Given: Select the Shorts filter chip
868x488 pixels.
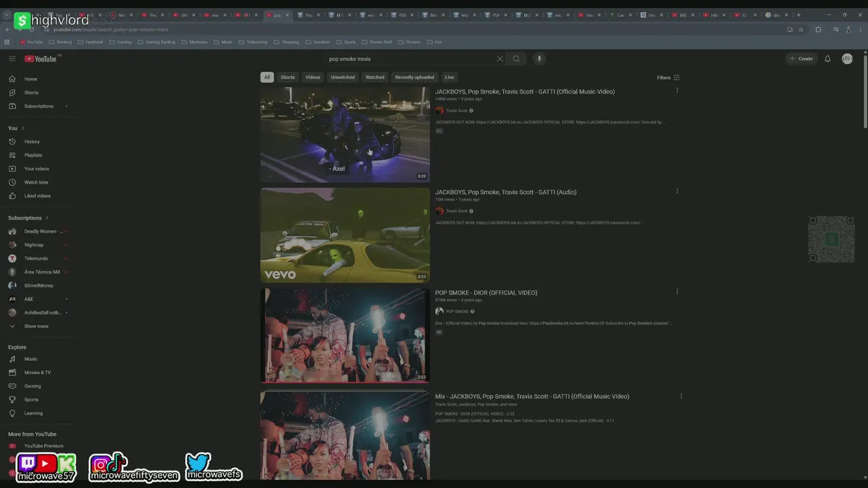Looking at the screenshot, I should click(288, 77).
